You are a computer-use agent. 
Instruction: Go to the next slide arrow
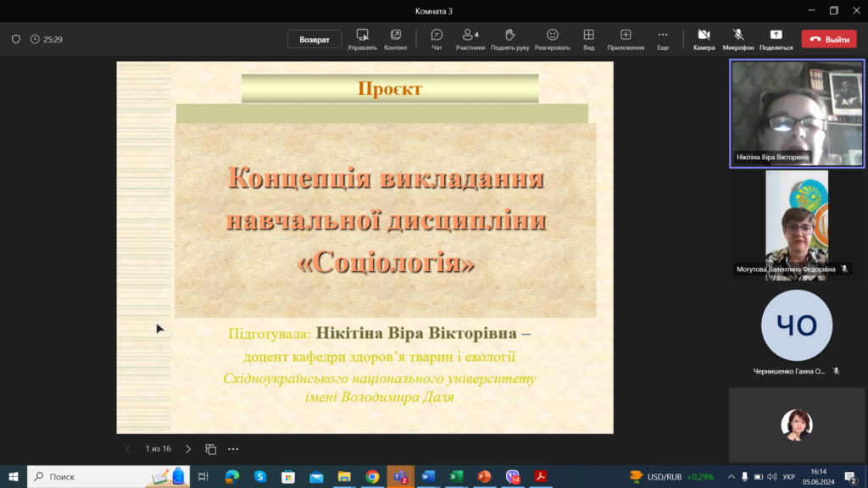tap(188, 449)
